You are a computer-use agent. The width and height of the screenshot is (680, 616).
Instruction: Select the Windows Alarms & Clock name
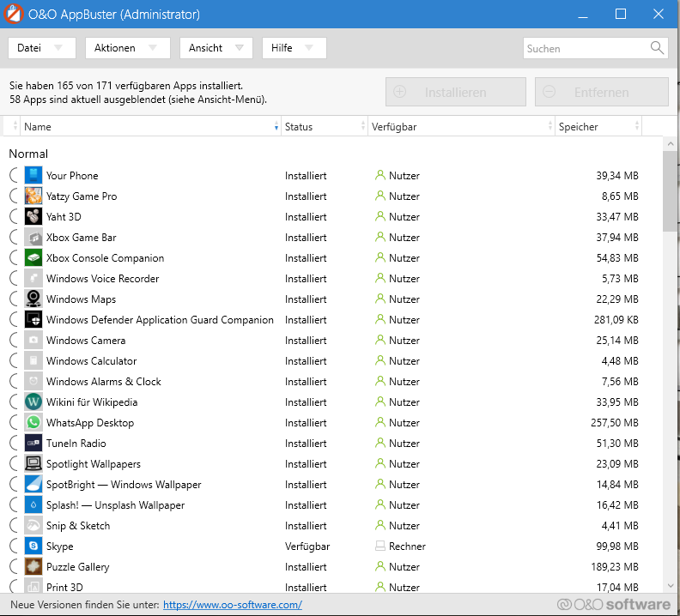point(104,382)
